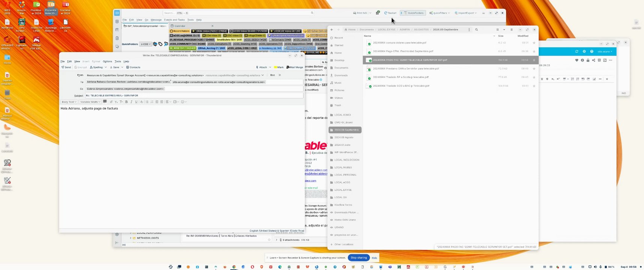Open 2024.08 Agosto bookmark folder

click(344, 137)
